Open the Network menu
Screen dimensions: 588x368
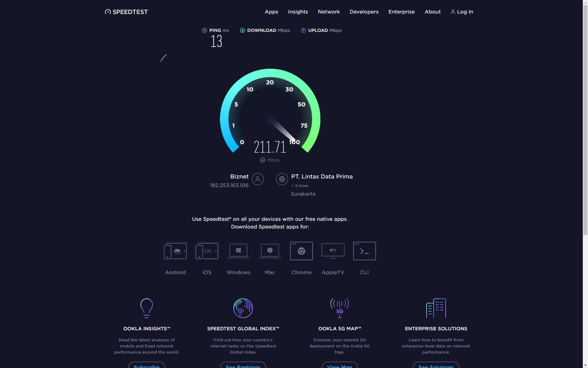tap(329, 12)
